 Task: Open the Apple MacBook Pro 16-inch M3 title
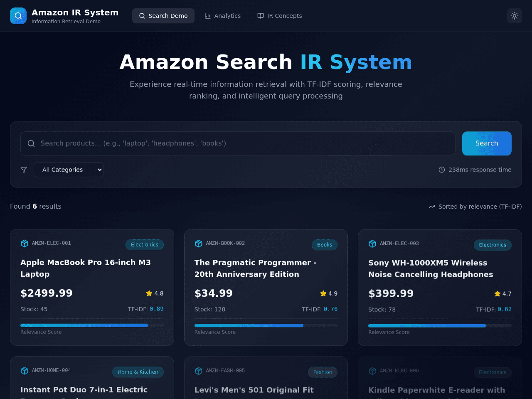(x=86, y=268)
